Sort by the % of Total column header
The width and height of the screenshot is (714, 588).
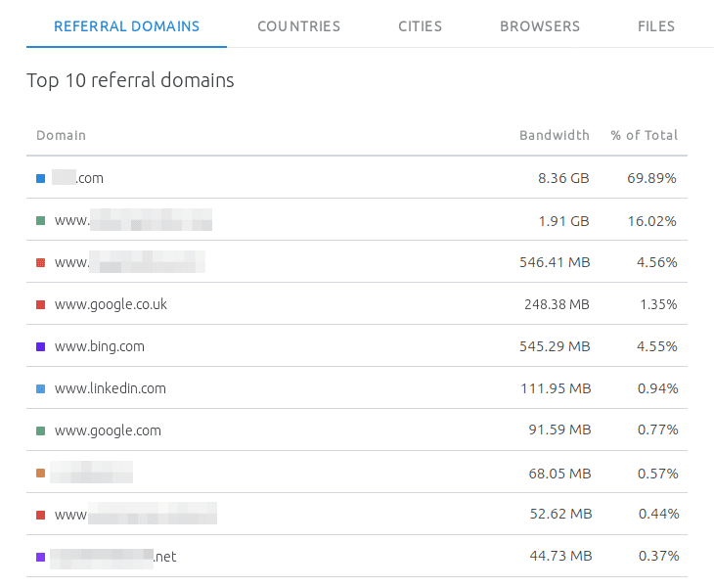(x=644, y=135)
